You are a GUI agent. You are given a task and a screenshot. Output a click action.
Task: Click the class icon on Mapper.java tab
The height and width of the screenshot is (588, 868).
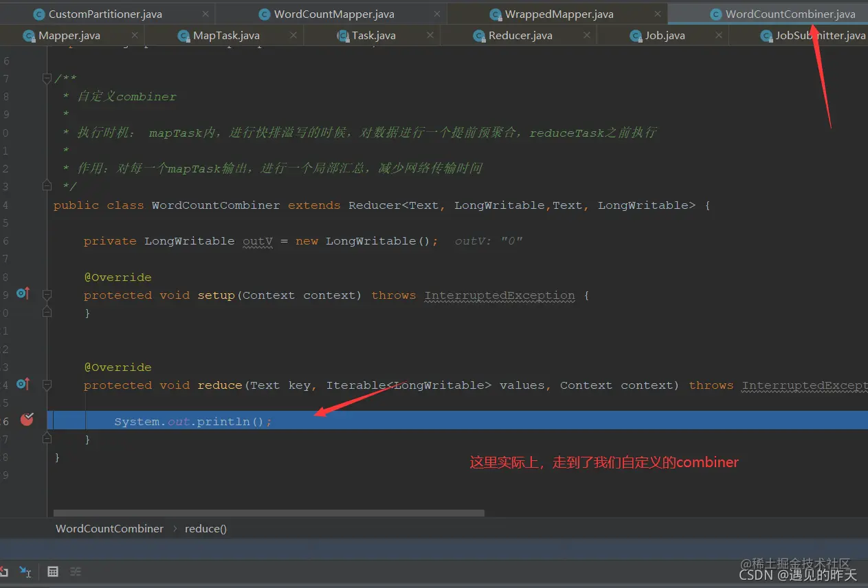[29, 36]
